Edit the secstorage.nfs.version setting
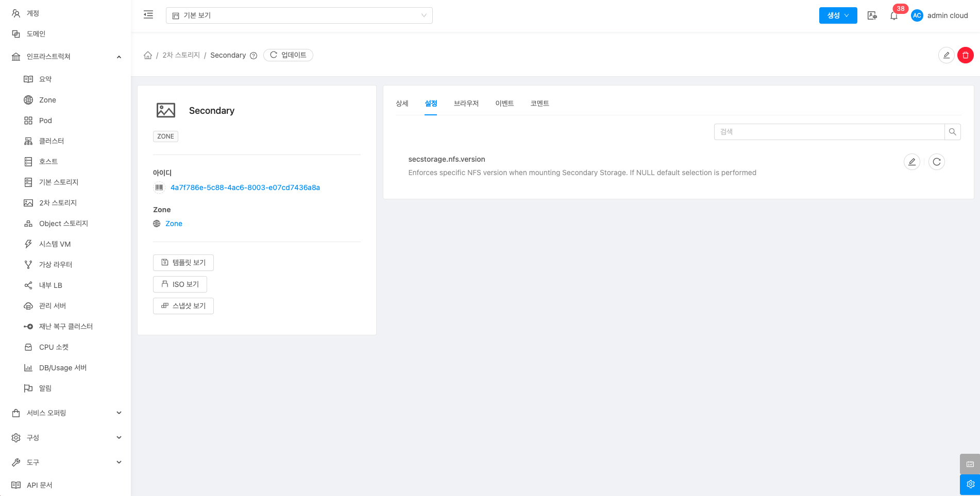 point(911,162)
